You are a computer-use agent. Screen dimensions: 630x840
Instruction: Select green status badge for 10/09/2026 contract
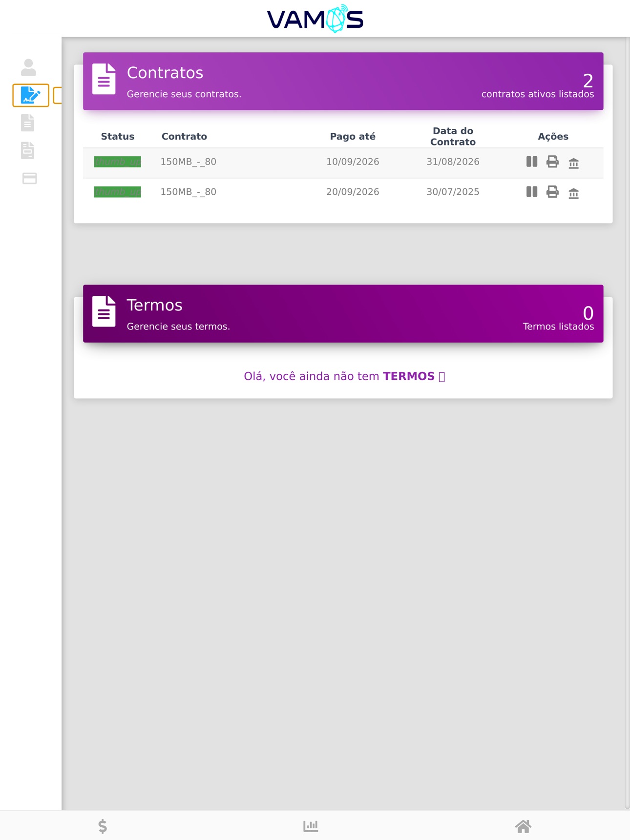pyautogui.click(x=118, y=162)
